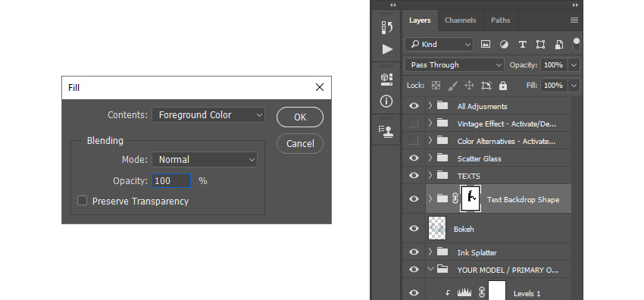Filter layers by pixel layer icon
The height and width of the screenshot is (300, 644).
point(486,45)
